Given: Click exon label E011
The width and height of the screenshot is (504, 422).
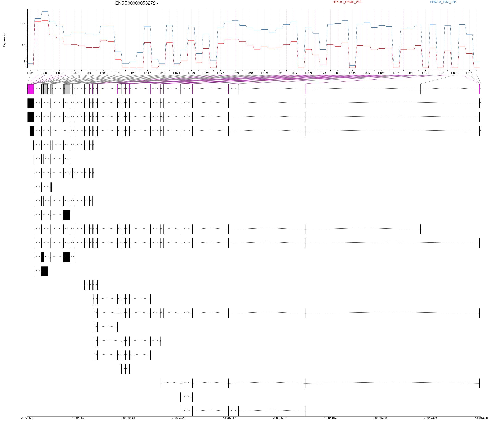Looking at the screenshot, I should (104, 73).
